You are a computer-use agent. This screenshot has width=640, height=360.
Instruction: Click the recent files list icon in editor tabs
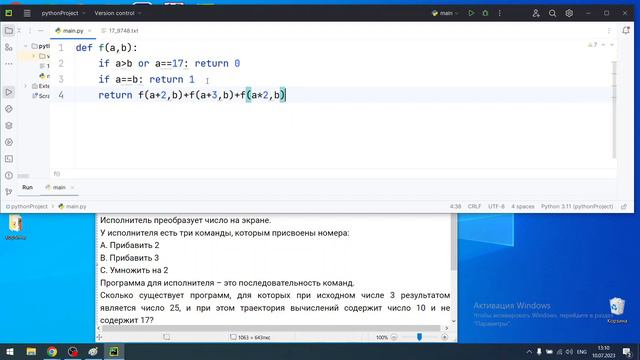click(x=609, y=31)
